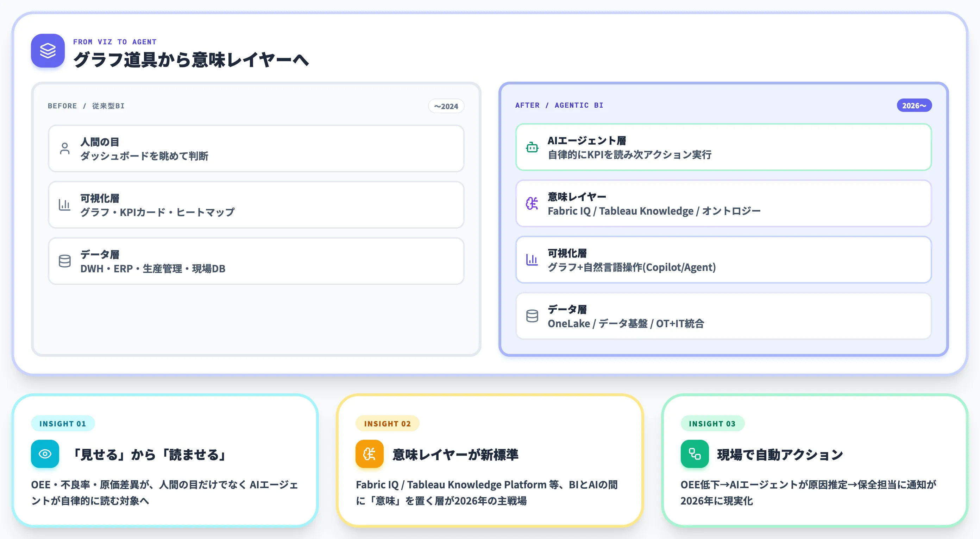Click the bar chart icon in BEFORE 可視化層

[x=65, y=205]
